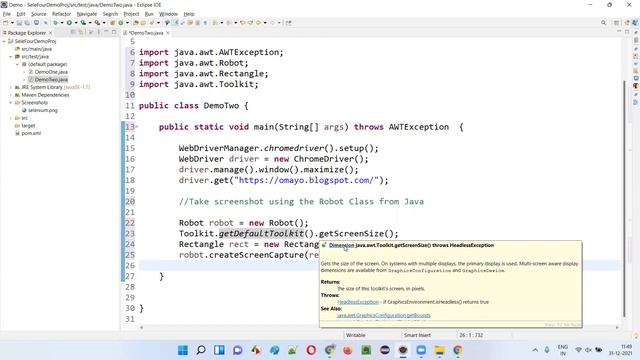Click the Open Perspective icon at top right

(617, 23)
